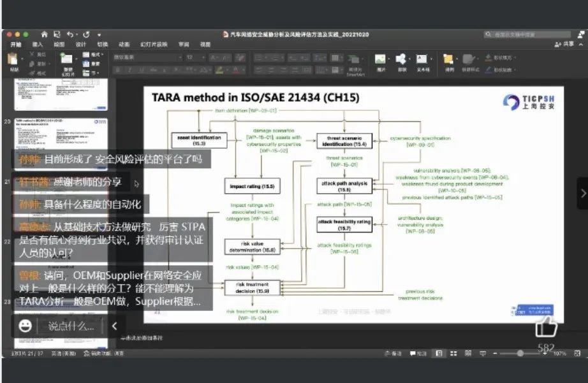Viewport: 588px width, 383px height.
Task: Open the Insert ribbon tab
Action: [38, 45]
